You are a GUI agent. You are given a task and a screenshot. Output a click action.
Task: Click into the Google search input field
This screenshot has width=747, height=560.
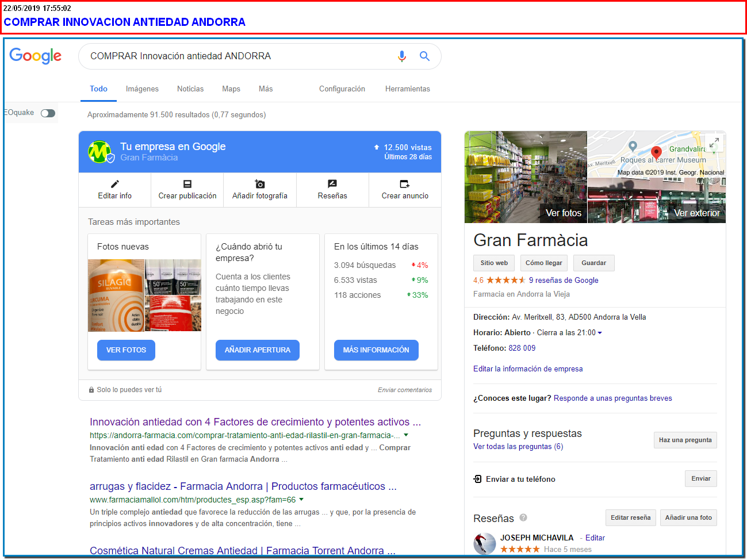[236, 56]
